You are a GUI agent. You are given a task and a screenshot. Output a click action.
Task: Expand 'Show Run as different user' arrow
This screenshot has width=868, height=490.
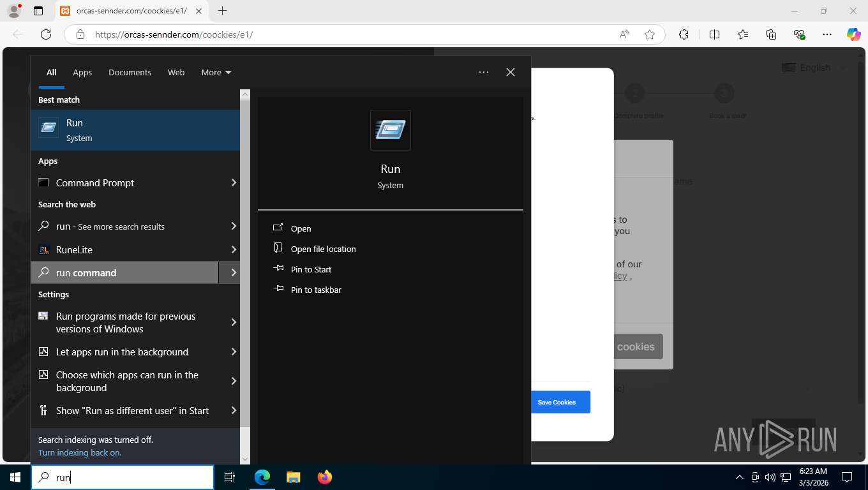pos(233,410)
